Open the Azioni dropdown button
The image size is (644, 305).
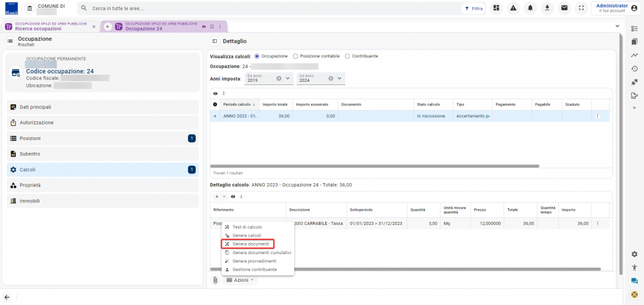[240, 280]
